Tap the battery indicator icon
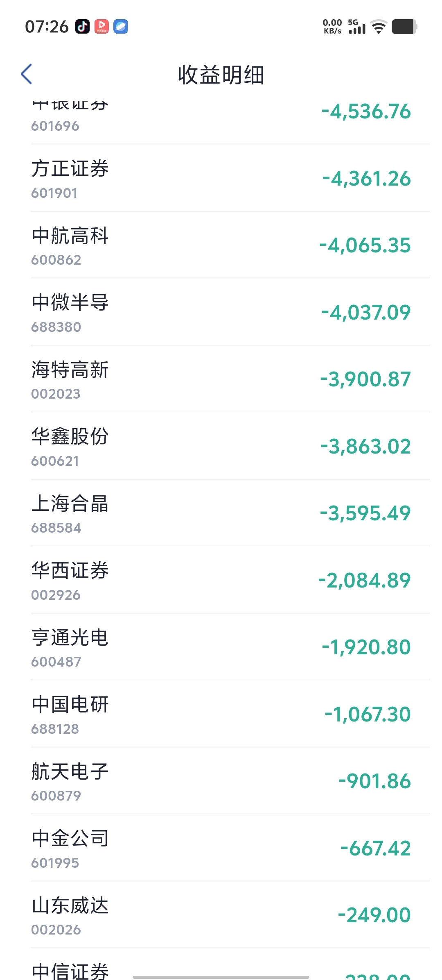The image size is (442, 980). tap(404, 27)
